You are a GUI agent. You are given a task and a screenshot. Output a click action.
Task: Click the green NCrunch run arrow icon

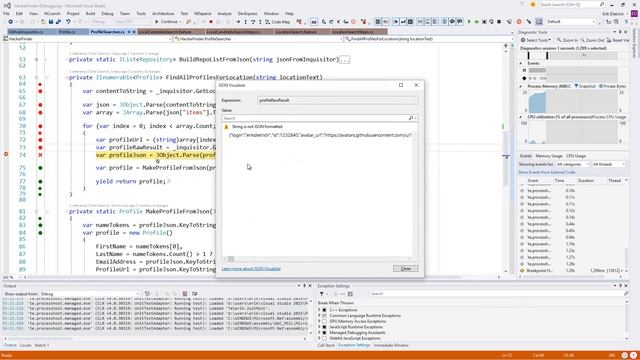pyautogui.click(x=469, y=22)
